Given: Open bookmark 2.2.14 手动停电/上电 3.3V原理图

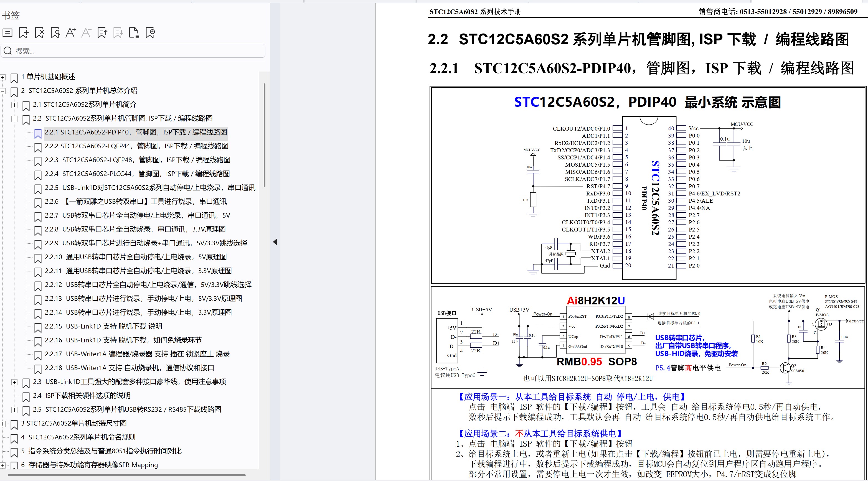Looking at the screenshot, I should (138, 312).
